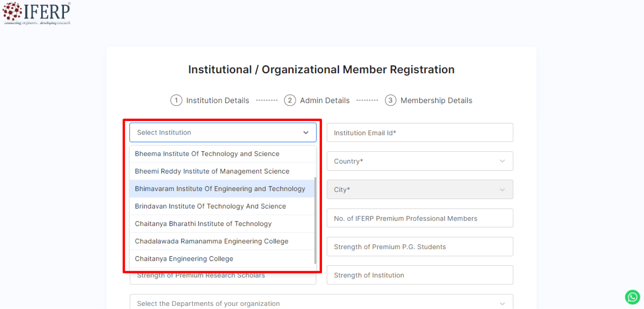Select Brindavan Institute Of Technology And Science
The image size is (644, 309).
[x=211, y=206]
